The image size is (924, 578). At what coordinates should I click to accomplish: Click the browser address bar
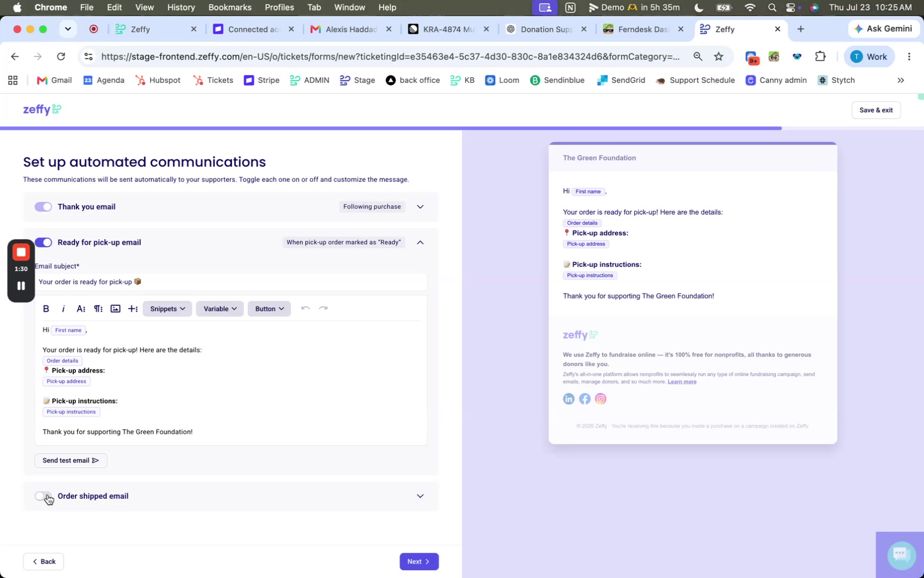(390, 57)
